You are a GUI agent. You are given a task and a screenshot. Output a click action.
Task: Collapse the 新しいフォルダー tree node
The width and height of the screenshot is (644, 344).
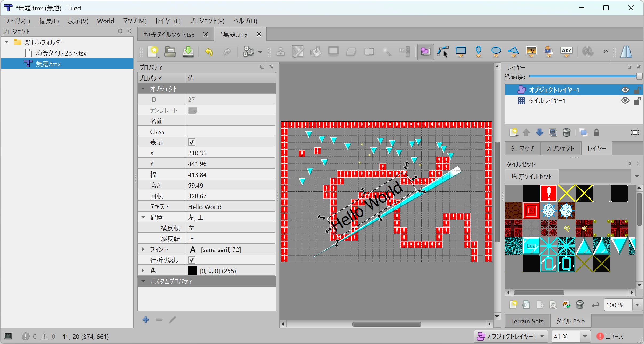click(x=7, y=42)
